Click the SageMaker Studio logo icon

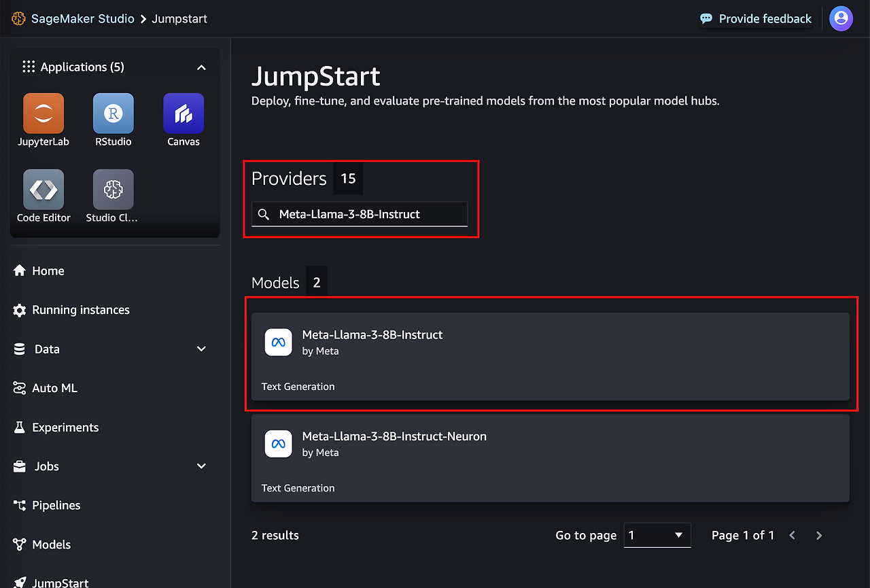(18, 18)
